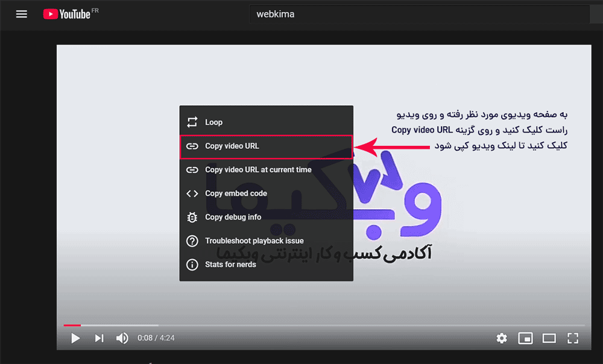This screenshot has width=603, height=364.
Task: Click the 0:08 / 4:24 time display
Action: [x=156, y=338]
